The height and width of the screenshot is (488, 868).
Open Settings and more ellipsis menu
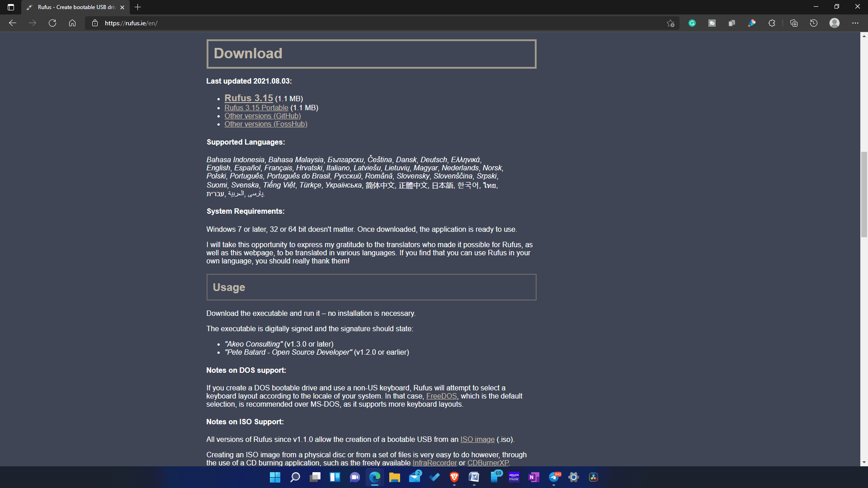[x=855, y=23]
